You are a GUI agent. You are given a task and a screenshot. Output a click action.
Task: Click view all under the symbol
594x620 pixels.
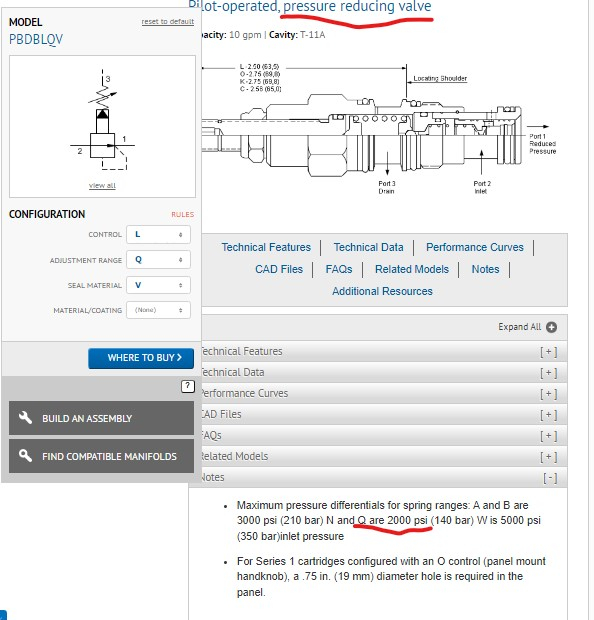coord(102,185)
